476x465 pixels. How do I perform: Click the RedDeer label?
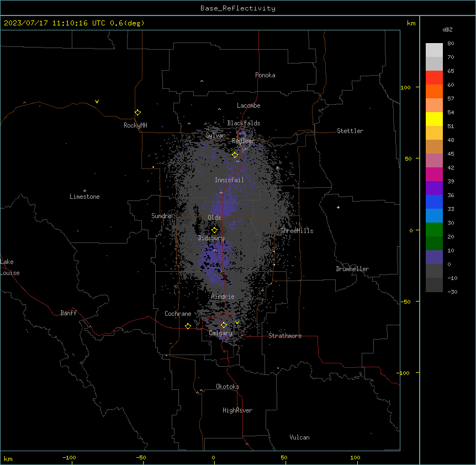point(243,141)
